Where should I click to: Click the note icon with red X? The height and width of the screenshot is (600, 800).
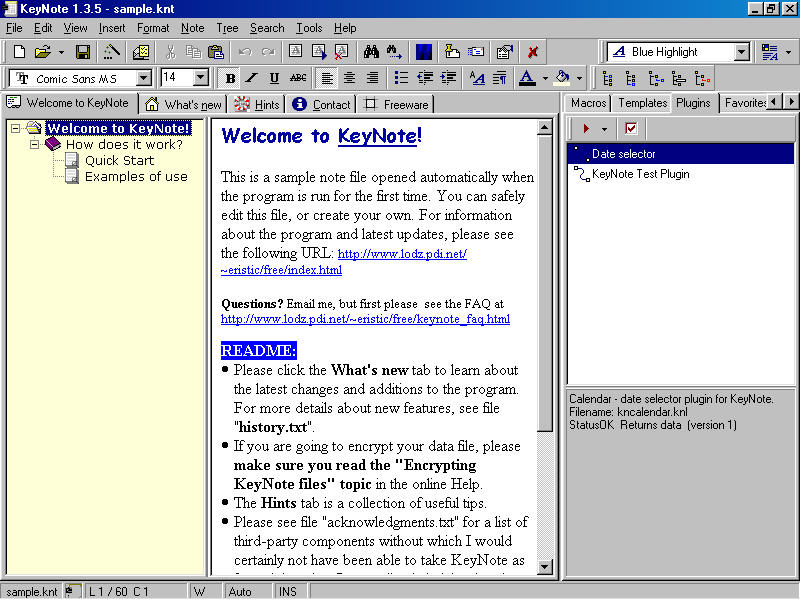point(341,52)
